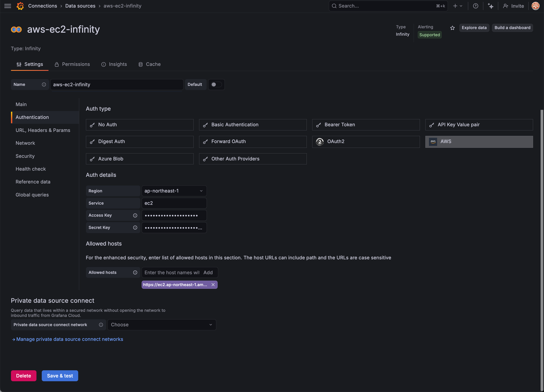This screenshot has height=392, width=544.
Task: Click the Access Key info icon
Action: tap(135, 215)
